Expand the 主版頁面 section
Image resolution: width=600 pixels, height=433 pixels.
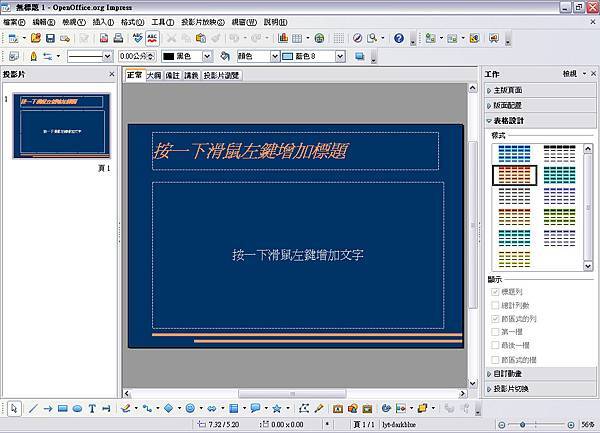click(516, 90)
